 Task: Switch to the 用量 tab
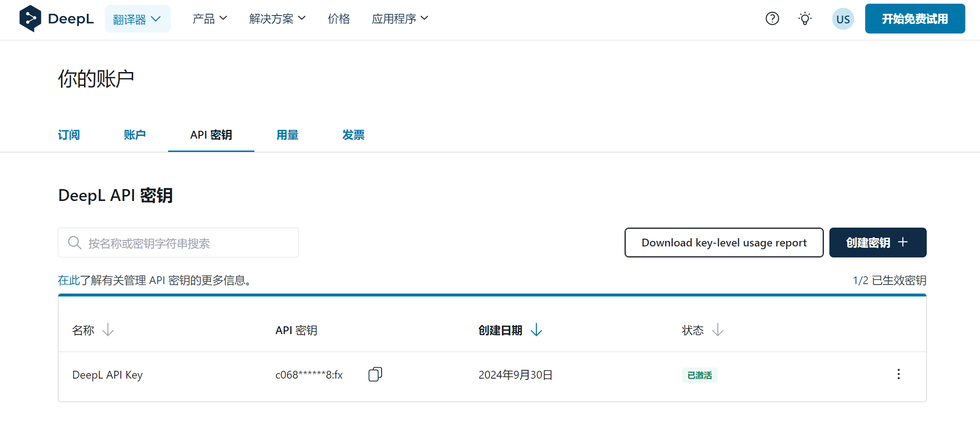point(287,135)
